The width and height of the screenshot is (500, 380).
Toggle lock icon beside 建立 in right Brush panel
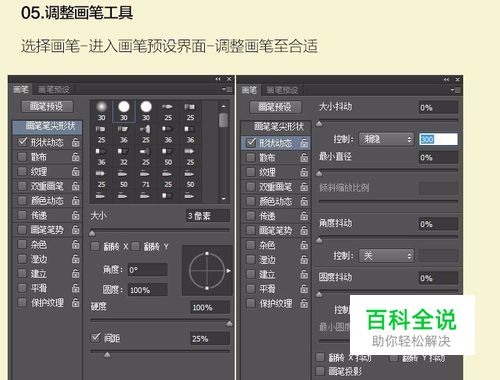coord(304,274)
